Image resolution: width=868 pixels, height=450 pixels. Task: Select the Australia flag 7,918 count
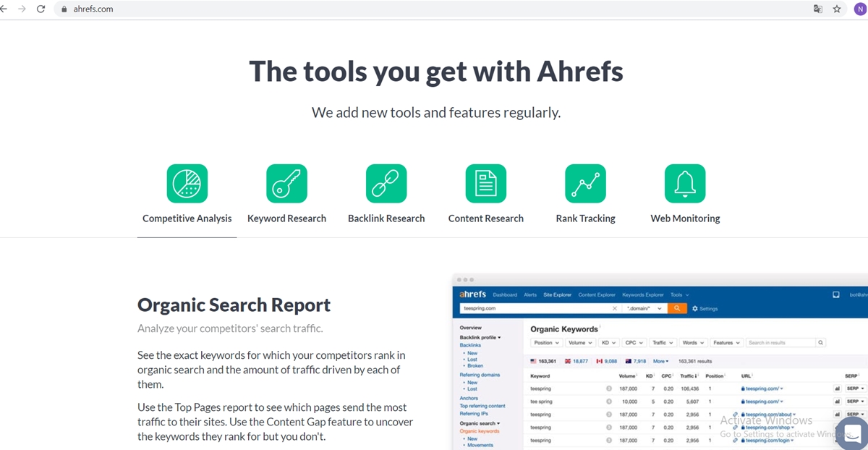(636, 361)
